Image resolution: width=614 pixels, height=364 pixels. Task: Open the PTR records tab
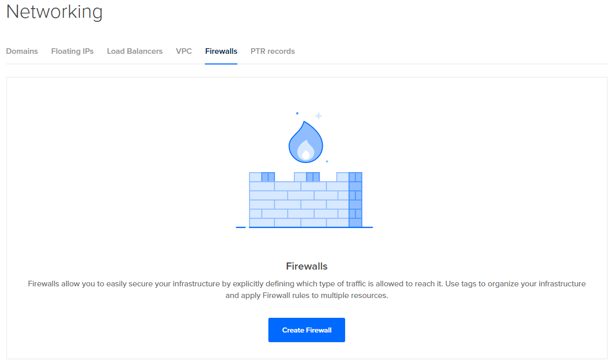[272, 51]
